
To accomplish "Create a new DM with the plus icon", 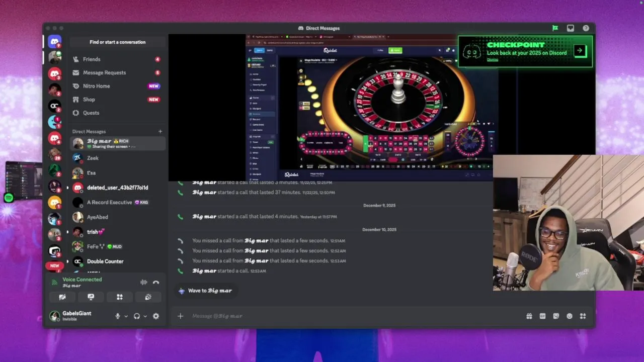I will click(x=160, y=132).
